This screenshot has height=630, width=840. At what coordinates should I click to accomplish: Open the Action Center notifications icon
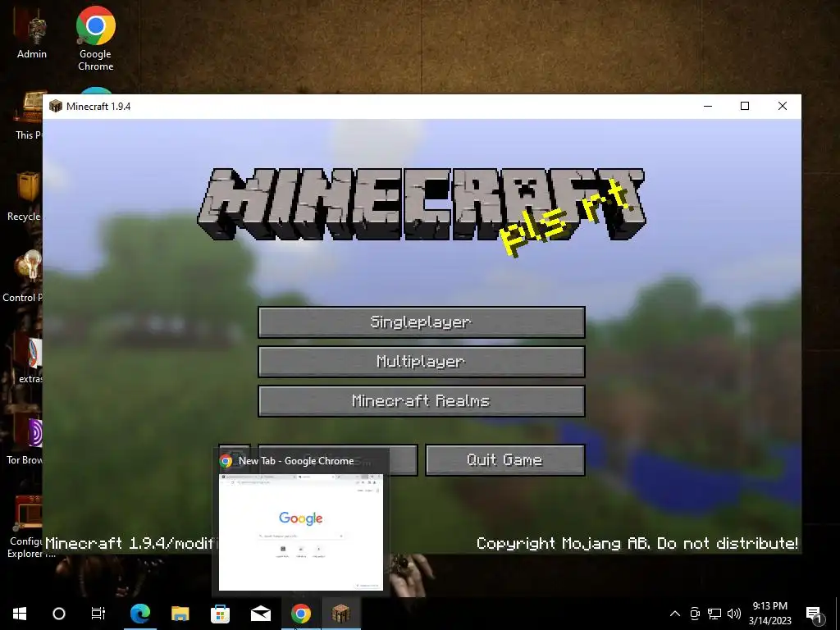point(814,614)
